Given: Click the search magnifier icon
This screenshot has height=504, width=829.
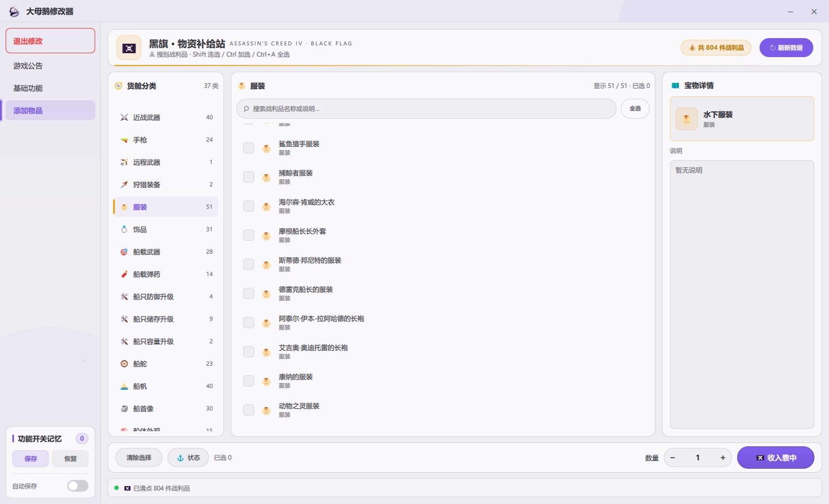Looking at the screenshot, I should point(246,109).
